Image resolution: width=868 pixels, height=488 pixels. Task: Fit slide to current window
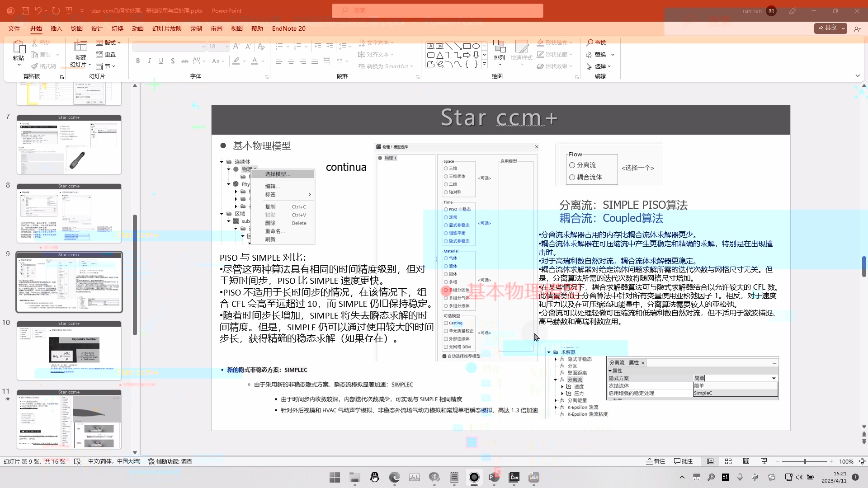[862, 461]
